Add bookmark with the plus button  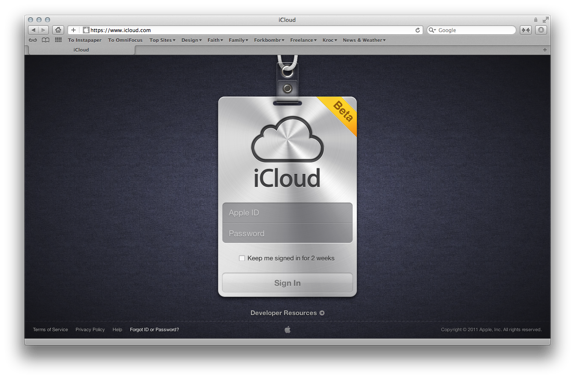(x=73, y=30)
